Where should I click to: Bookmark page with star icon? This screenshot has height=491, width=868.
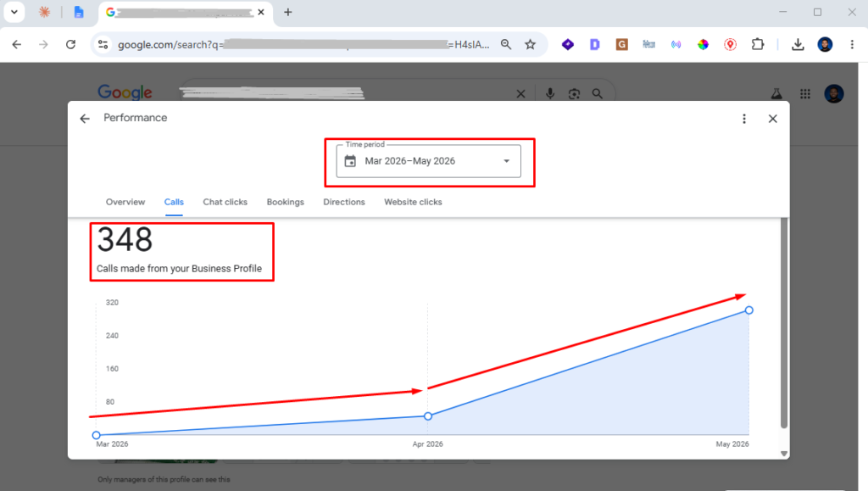coord(531,44)
